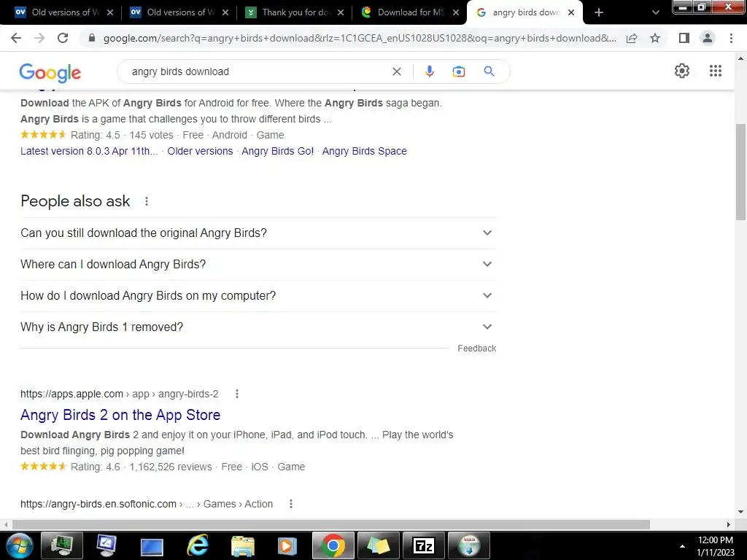Click the vertical scrollbar thumb
Viewport: 747px width, 560px height.
coord(741,171)
